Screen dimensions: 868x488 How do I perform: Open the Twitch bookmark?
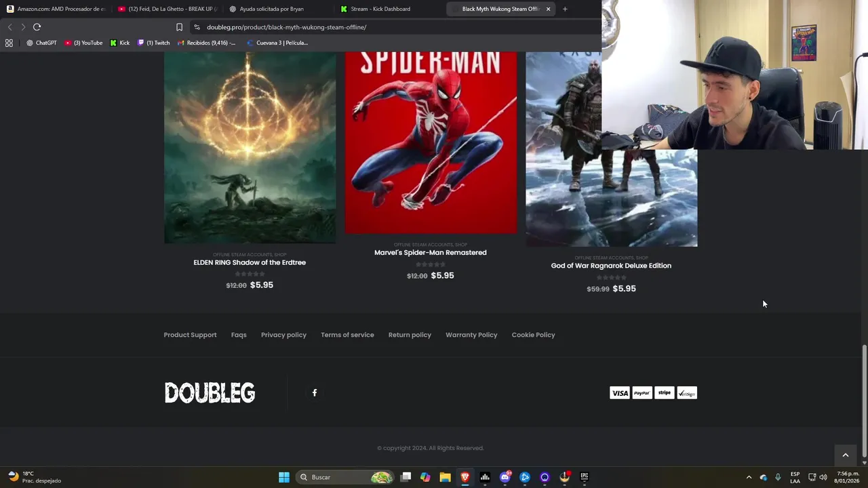[154, 43]
